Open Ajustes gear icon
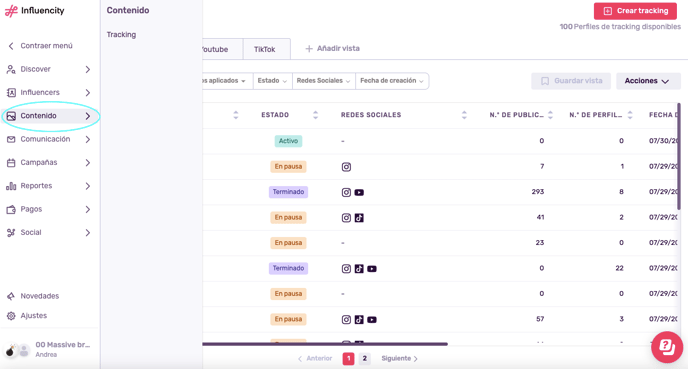This screenshot has height=369, width=688. (x=11, y=316)
